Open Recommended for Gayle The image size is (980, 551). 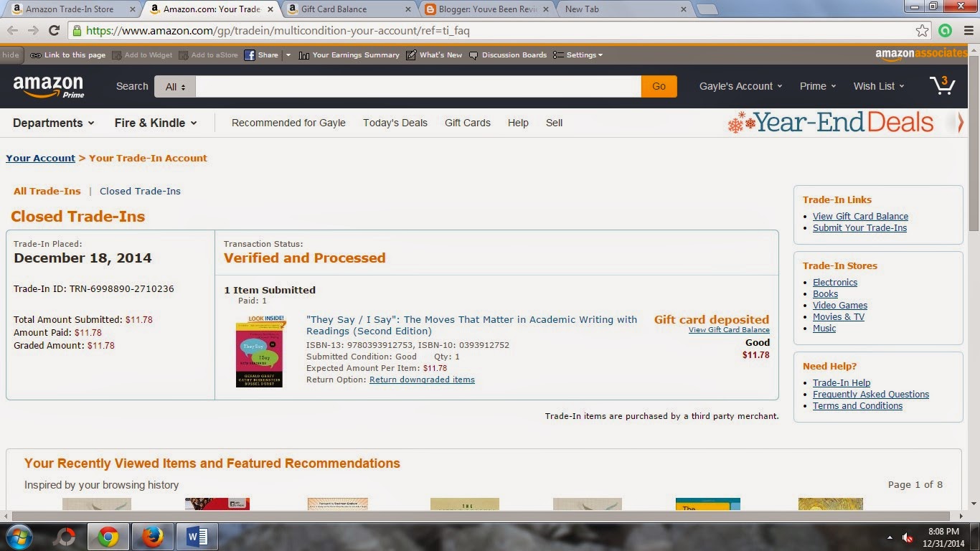pyautogui.click(x=288, y=123)
